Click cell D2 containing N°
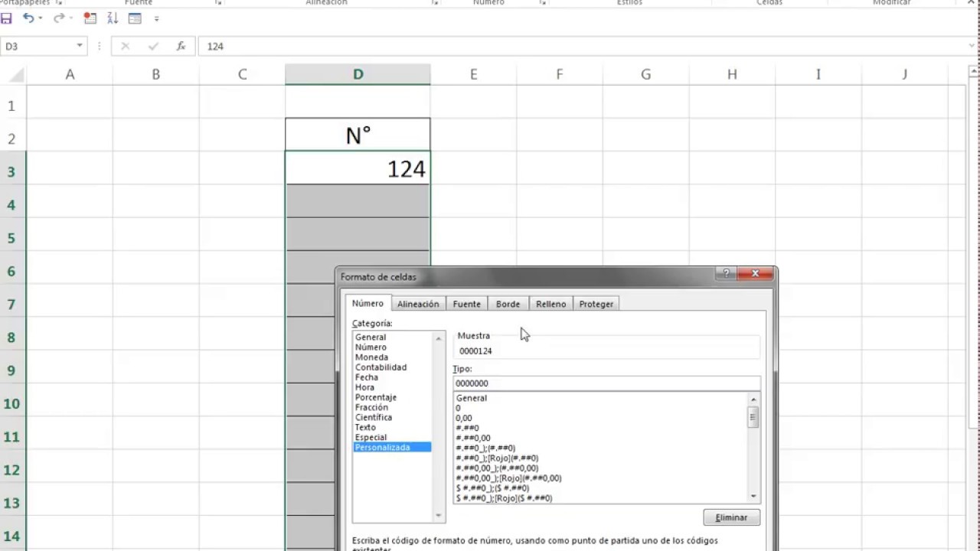 358,135
